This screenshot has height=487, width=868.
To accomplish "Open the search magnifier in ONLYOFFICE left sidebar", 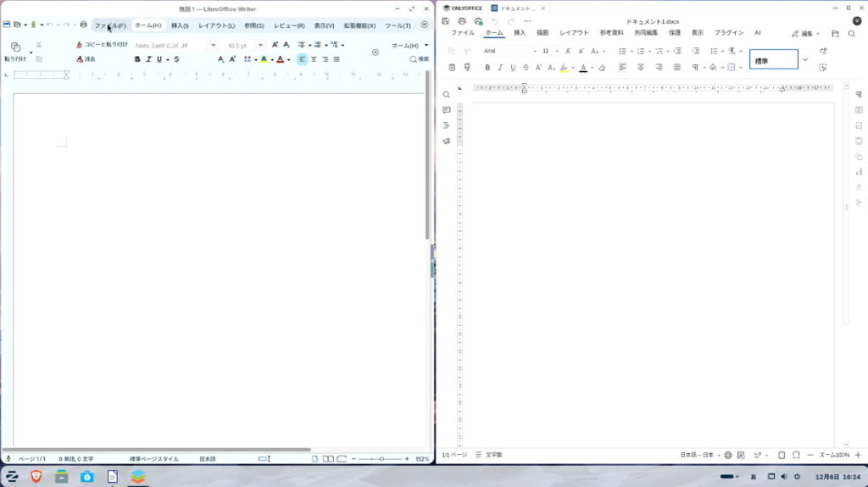I will tap(447, 94).
